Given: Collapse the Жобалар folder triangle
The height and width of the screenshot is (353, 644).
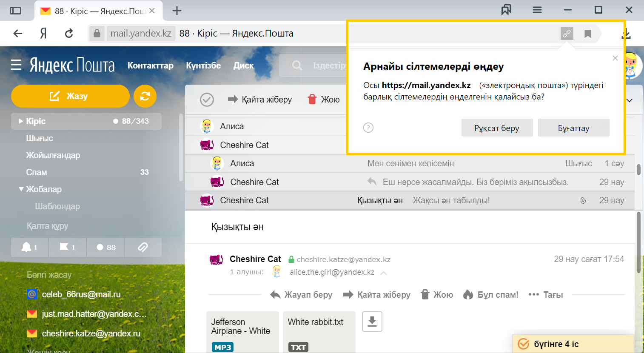Looking at the screenshot, I should coord(21,189).
